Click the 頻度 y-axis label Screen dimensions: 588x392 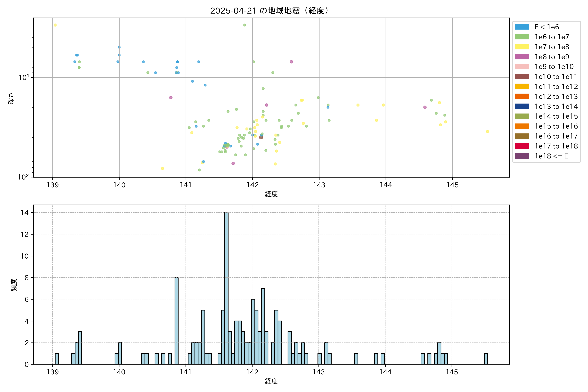[14, 285]
